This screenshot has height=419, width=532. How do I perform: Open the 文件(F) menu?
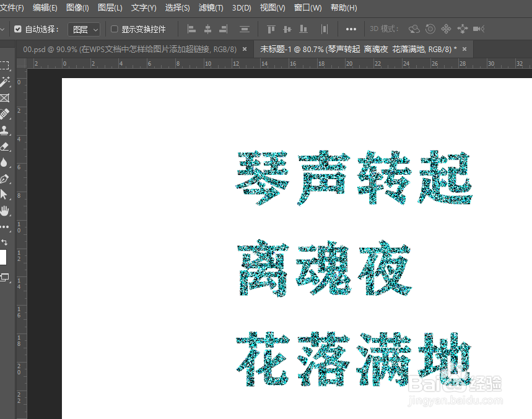(12, 7)
